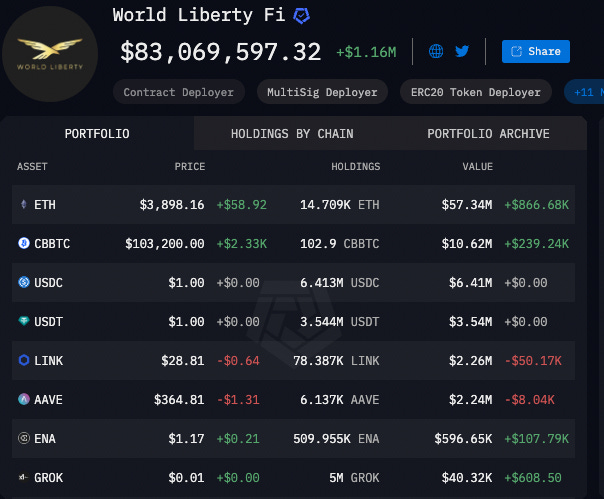
Task: Click the 14.709K ETH holdings cell
Action: click(x=340, y=205)
